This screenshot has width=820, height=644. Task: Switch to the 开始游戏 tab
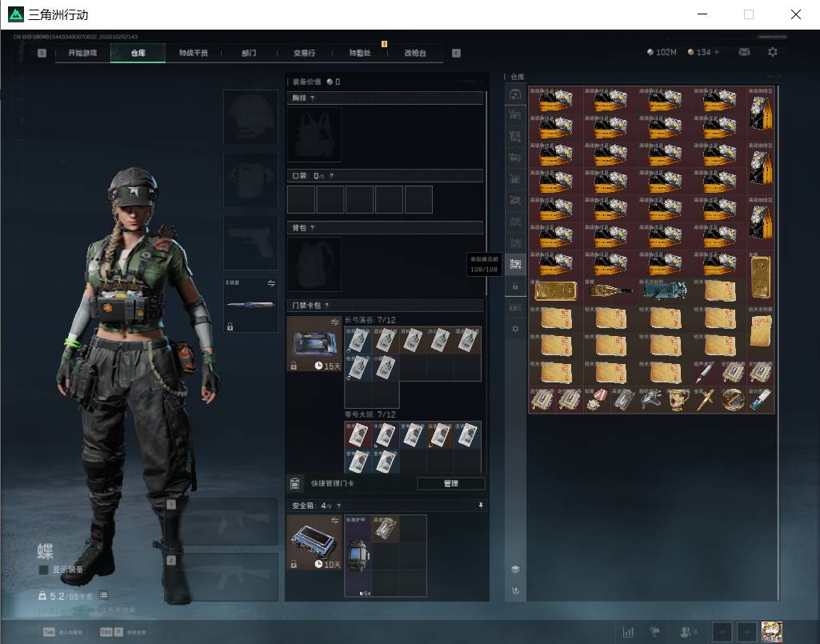82,53
